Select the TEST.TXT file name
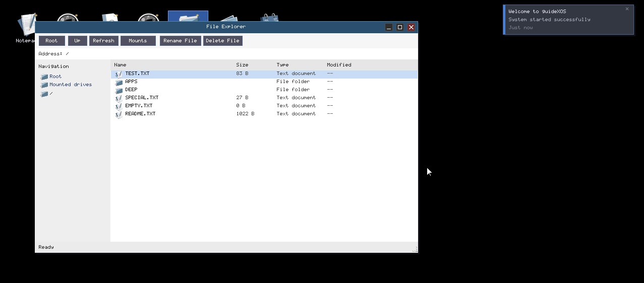This screenshot has height=283, width=644. [x=137, y=74]
